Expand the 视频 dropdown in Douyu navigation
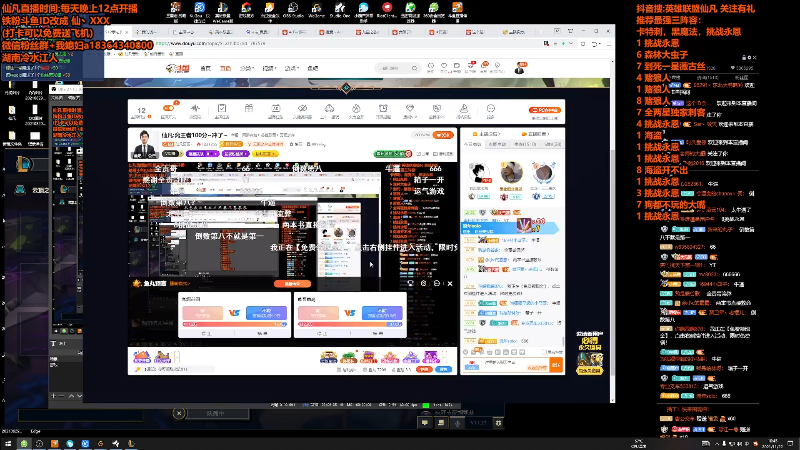Image resolution: width=800 pixels, height=450 pixels. coord(269,68)
